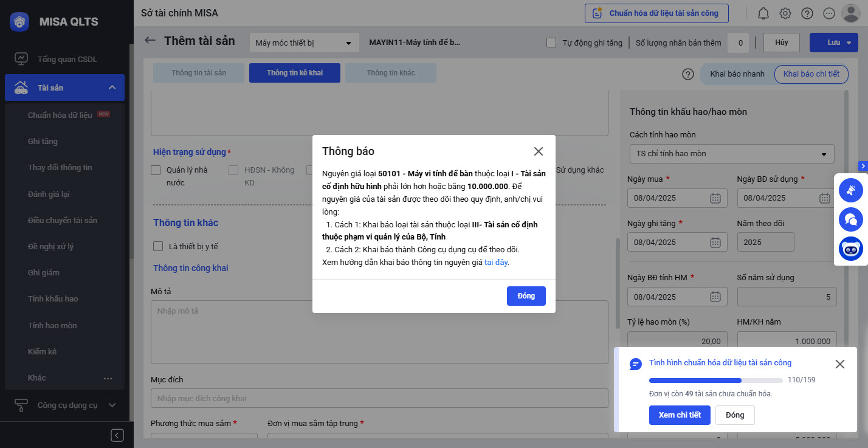The width and height of the screenshot is (868, 448).
Task: Click the back arrow beside Thêm tài sản
Action: (150, 41)
